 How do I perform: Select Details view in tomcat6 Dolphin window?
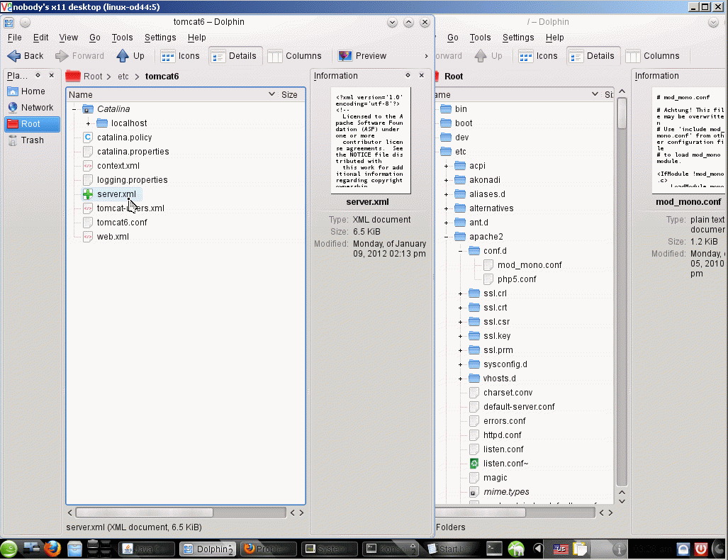click(x=235, y=56)
